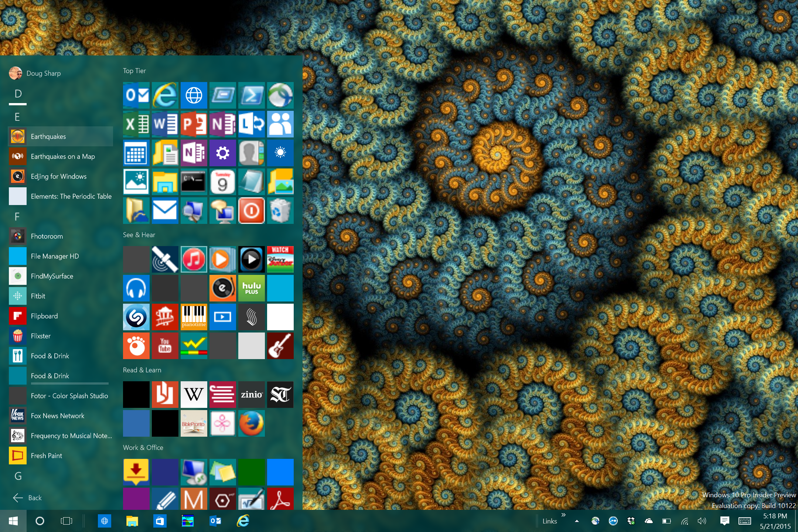Click the Windows Start button
Viewport: 798px width, 532px height.
[13, 521]
